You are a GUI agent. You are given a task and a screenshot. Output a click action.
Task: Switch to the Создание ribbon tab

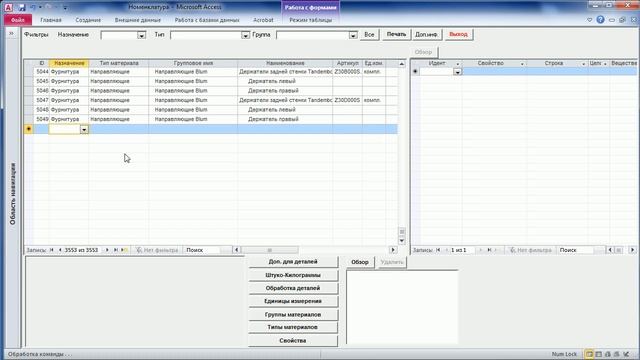pyautogui.click(x=88, y=20)
